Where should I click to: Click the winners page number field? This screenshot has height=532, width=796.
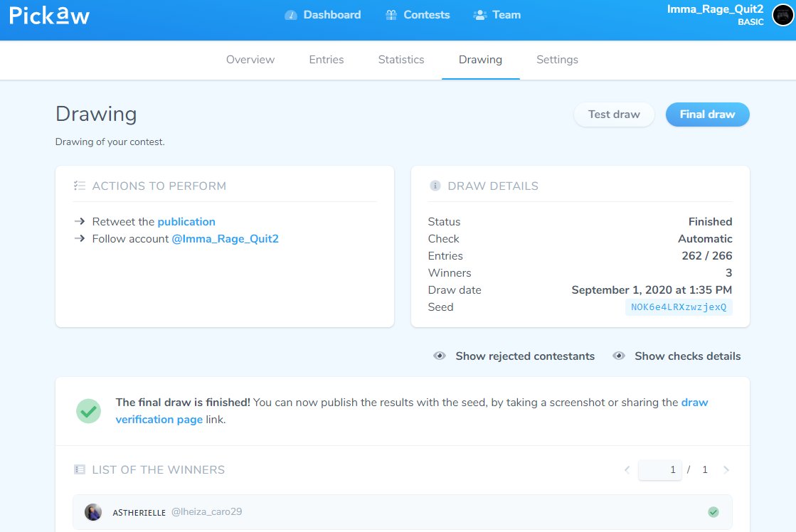(x=659, y=469)
